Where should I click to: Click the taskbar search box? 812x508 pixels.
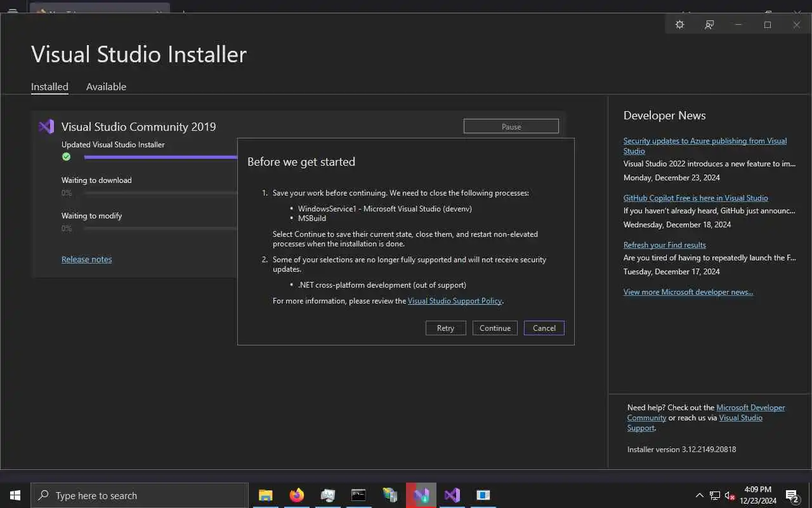pyautogui.click(x=140, y=495)
